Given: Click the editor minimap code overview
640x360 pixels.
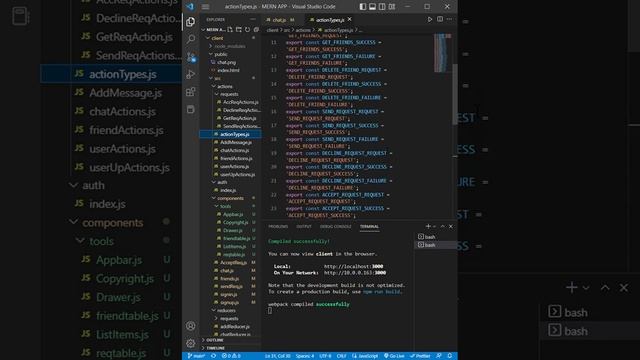Looking at the screenshot, I should point(442,53).
